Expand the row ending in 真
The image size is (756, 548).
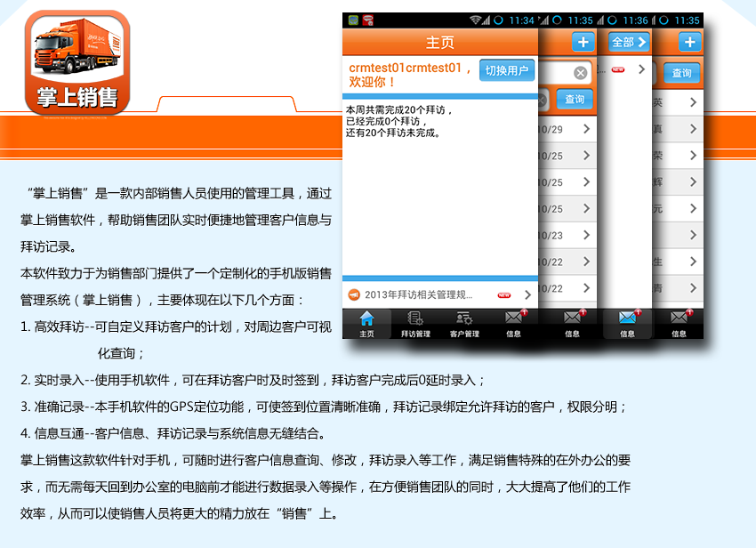point(694,129)
